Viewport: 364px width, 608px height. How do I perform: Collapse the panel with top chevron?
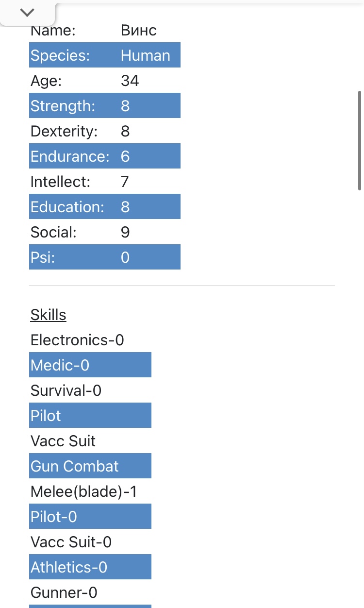pyautogui.click(x=27, y=13)
